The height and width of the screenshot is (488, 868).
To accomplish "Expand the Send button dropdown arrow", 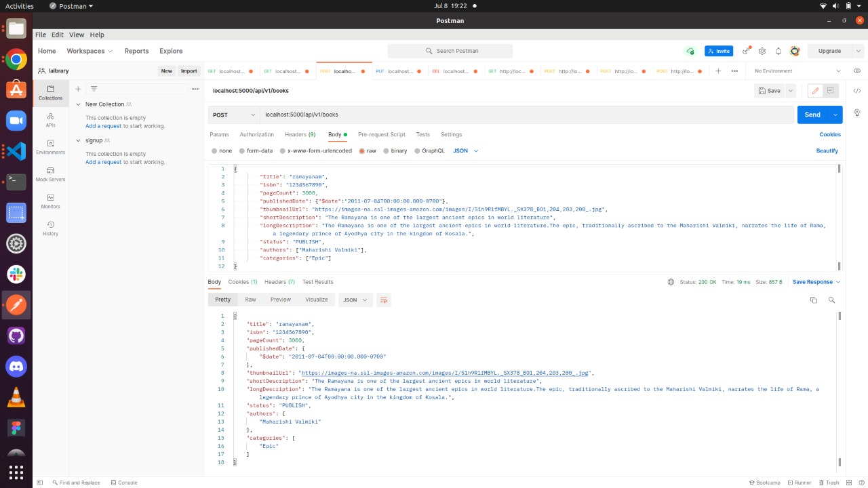I will click(835, 115).
